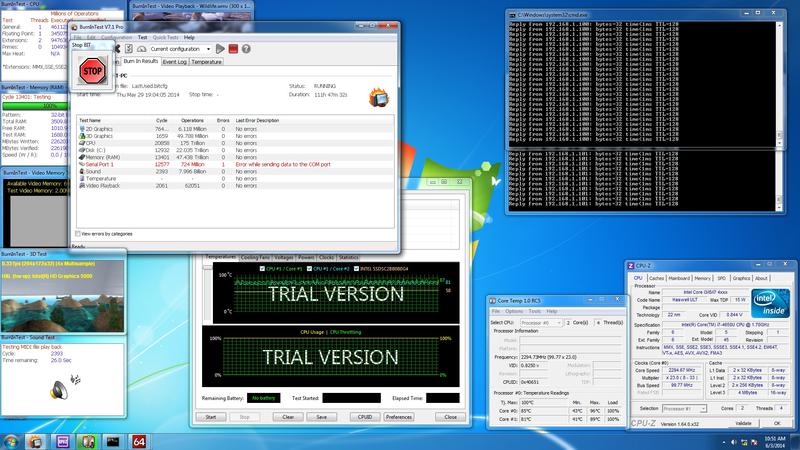Open help via BurnInTest question mark icon
This screenshot has width=800, height=450.
(246, 49)
